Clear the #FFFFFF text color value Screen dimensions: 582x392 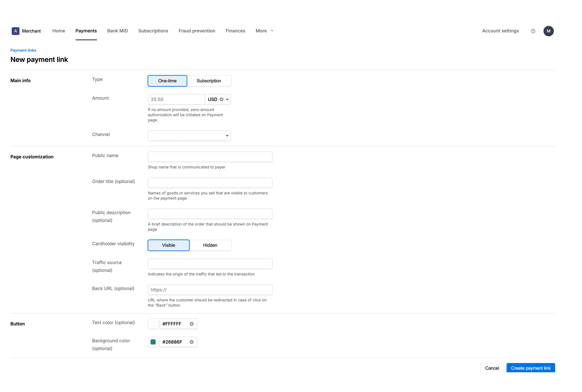(191, 323)
